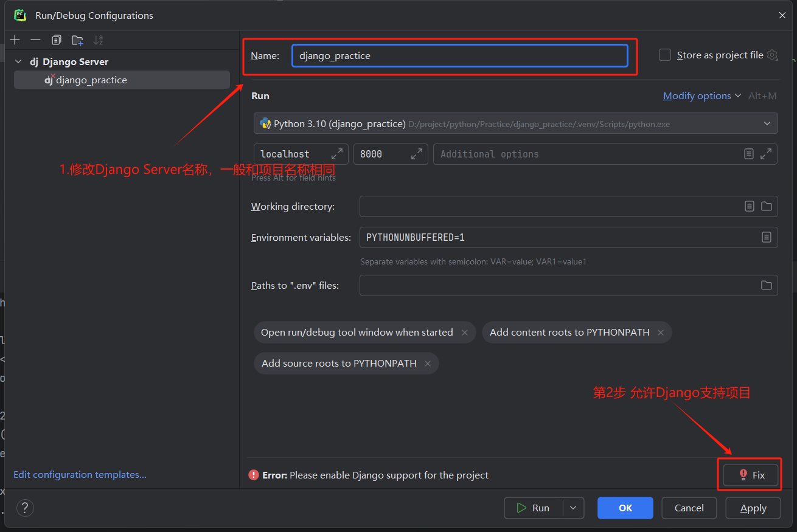Image resolution: width=797 pixels, height=532 pixels.
Task: Remove Add content roots to PYTHONPATH chip
Action: click(661, 333)
